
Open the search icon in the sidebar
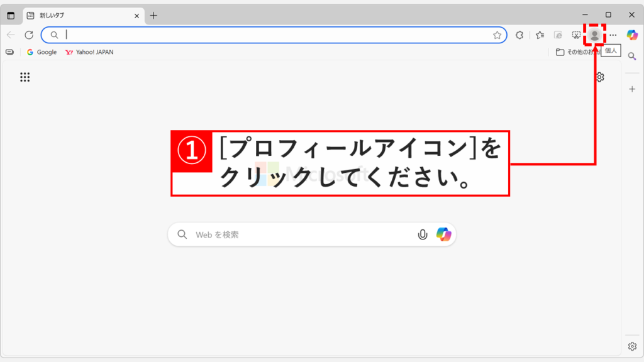click(x=632, y=55)
